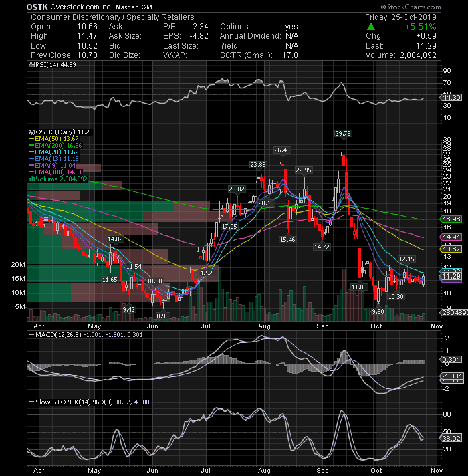Click the 14.02 May high label
Screen dimensions: 468x476
click(116, 239)
